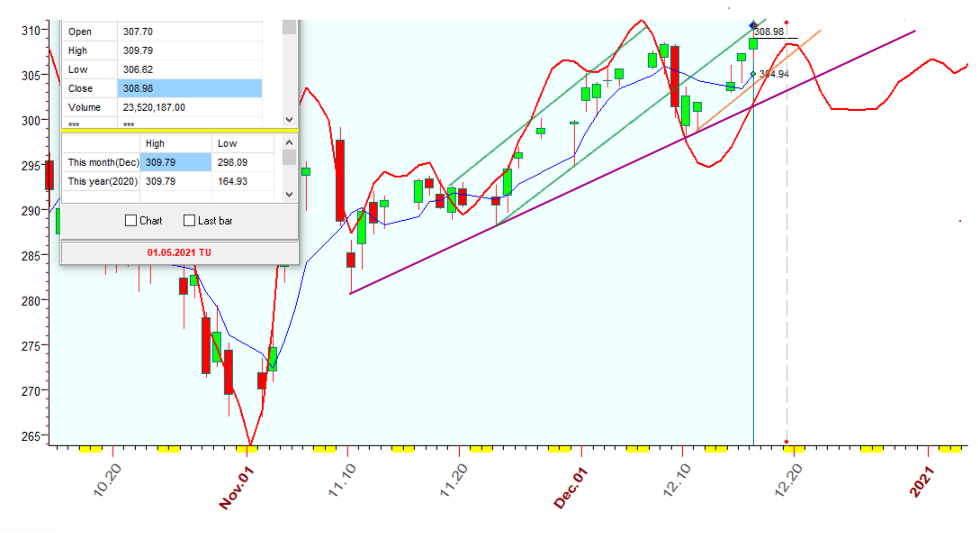
Task: Click the Dec.01 date axis label
Action: (x=571, y=489)
